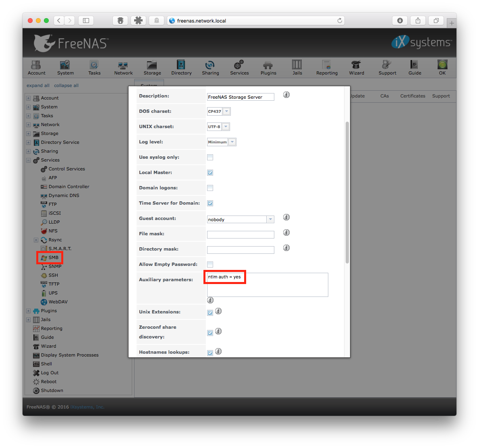Open Reporting toolbar icon
This screenshot has width=479, height=448.
click(327, 68)
